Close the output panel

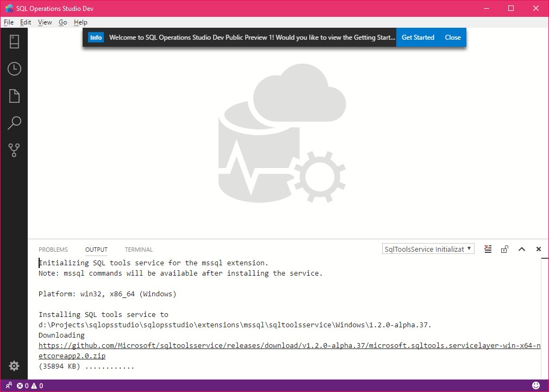[539, 249]
